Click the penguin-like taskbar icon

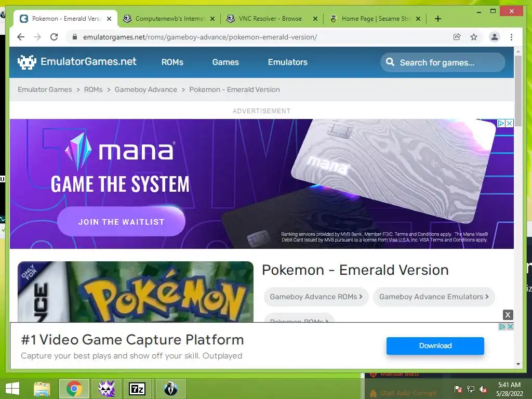[x=170, y=389]
